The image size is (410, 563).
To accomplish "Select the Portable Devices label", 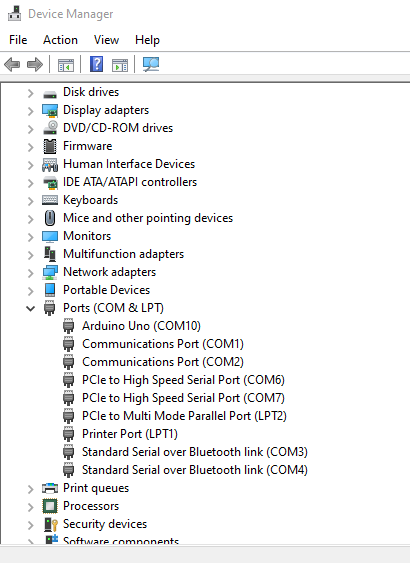I will point(106,290).
